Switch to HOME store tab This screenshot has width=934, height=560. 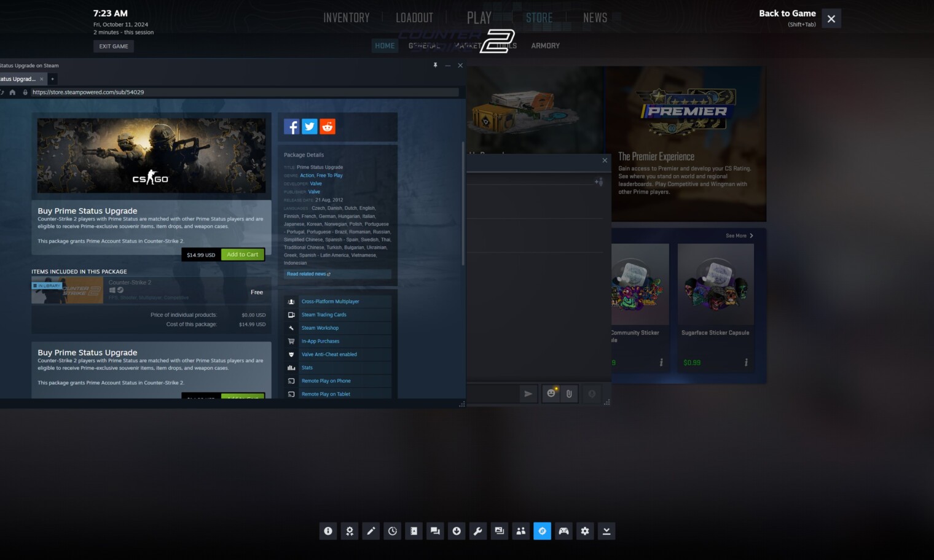click(x=385, y=45)
